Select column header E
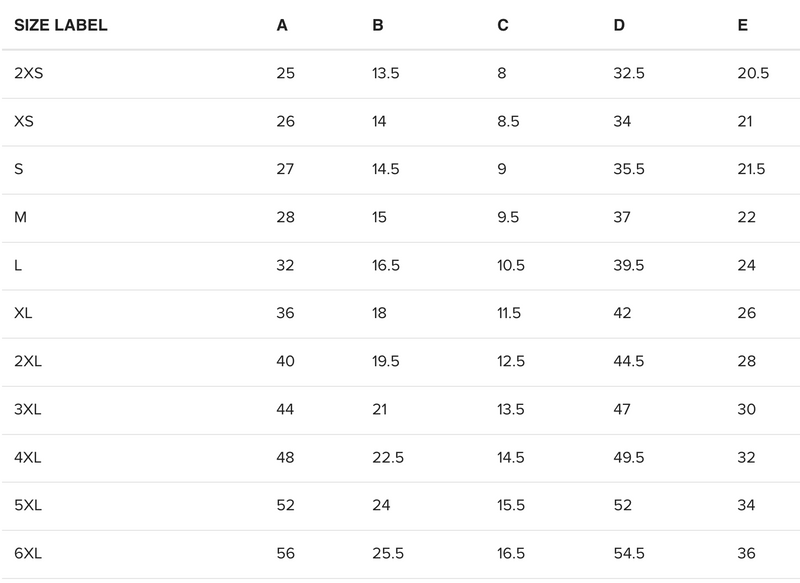The height and width of the screenshot is (583, 800). [x=742, y=26]
